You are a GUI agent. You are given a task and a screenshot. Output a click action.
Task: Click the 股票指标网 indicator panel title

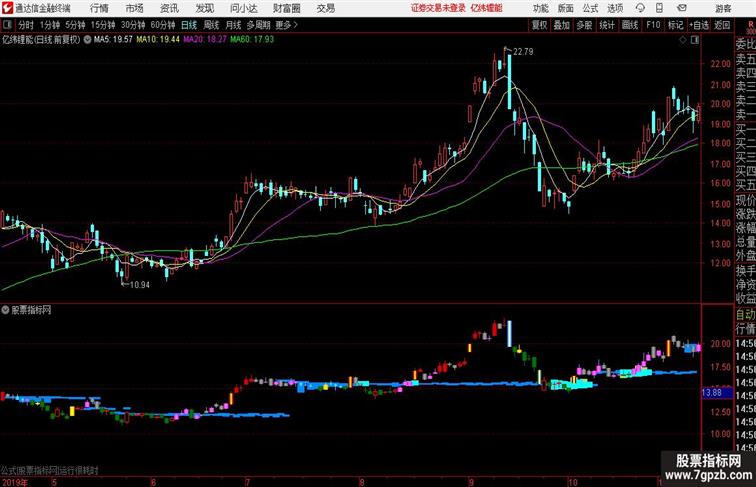(x=31, y=310)
